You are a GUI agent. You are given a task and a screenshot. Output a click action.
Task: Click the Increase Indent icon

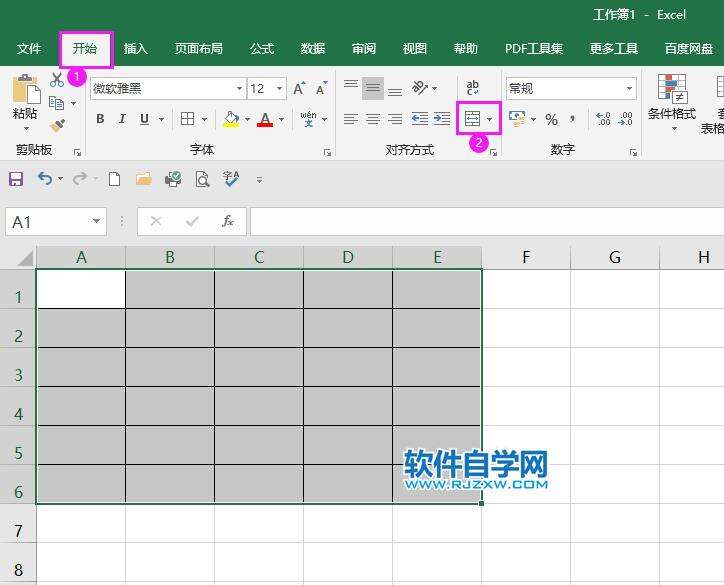[x=441, y=119]
